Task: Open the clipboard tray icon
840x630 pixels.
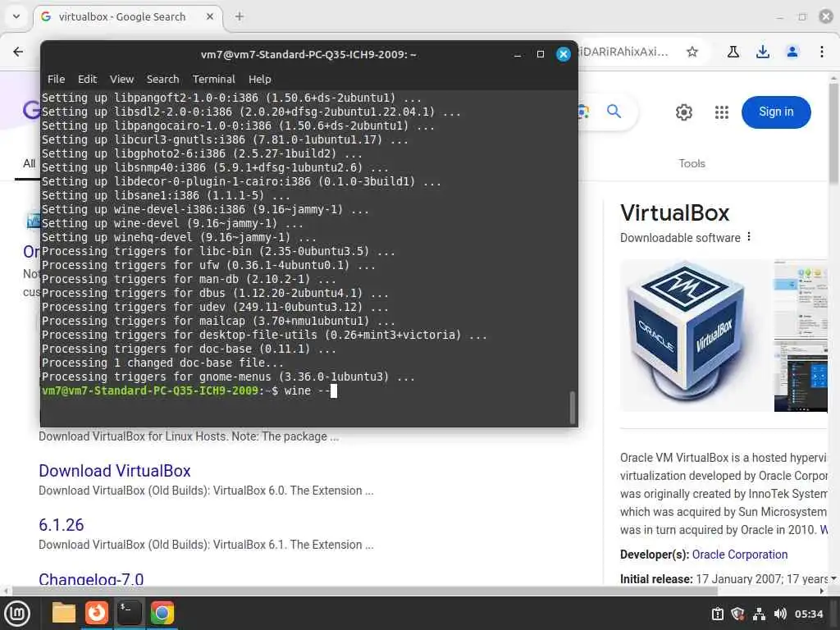Action: [717, 614]
